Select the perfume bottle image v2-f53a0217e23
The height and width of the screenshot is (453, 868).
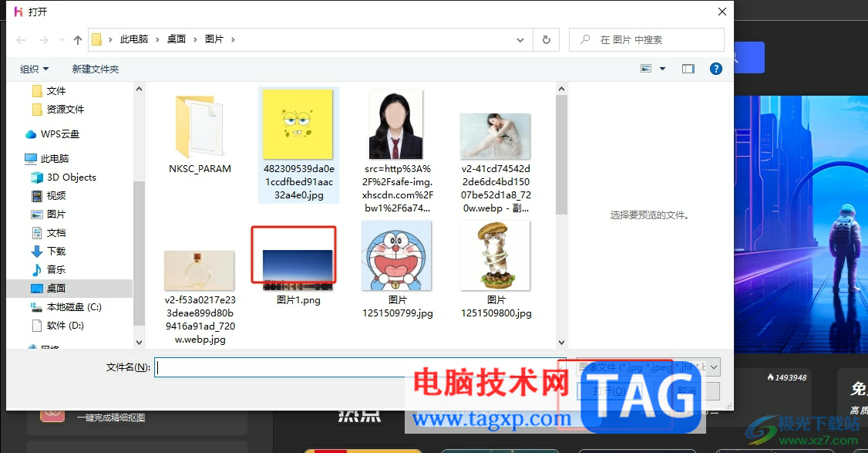pyautogui.click(x=200, y=296)
